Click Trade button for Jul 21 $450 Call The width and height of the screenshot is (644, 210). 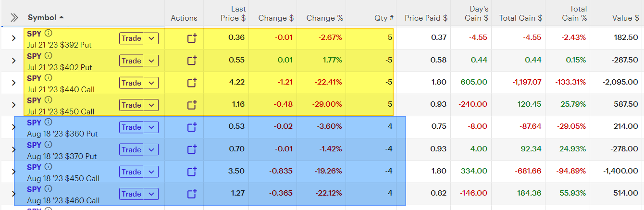(132, 105)
